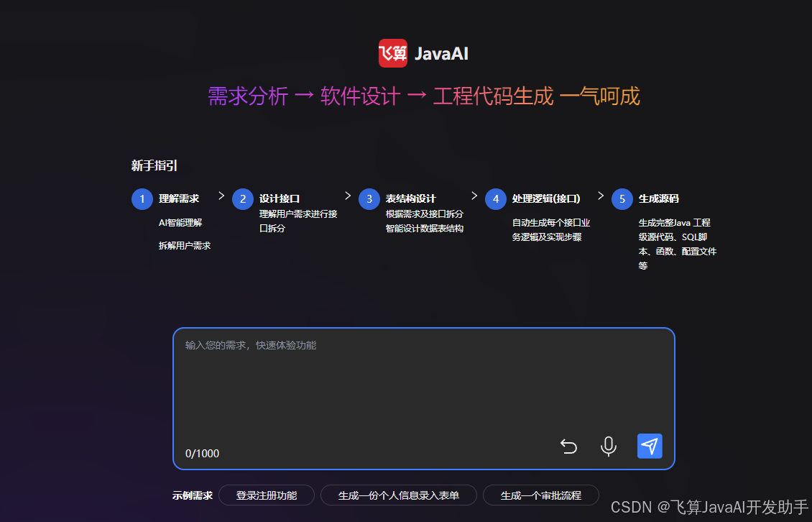Click the 设计接口 step title
This screenshot has width=812, height=522.
click(x=279, y=198)
